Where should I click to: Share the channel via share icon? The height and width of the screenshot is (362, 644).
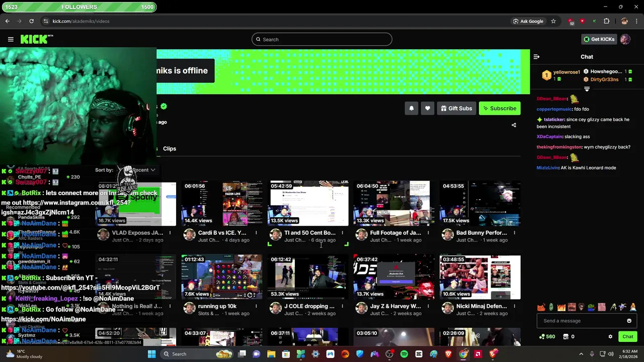coord(514,125)
